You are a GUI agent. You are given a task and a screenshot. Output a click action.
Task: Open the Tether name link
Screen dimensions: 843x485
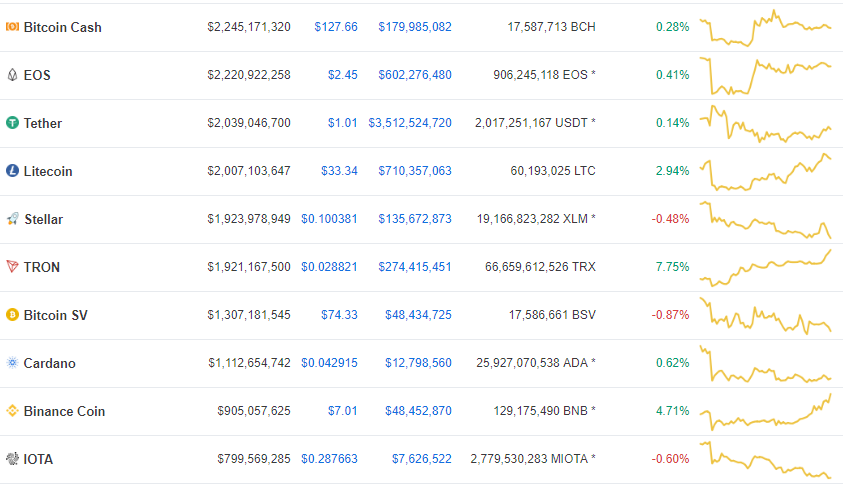pos(42,123)
